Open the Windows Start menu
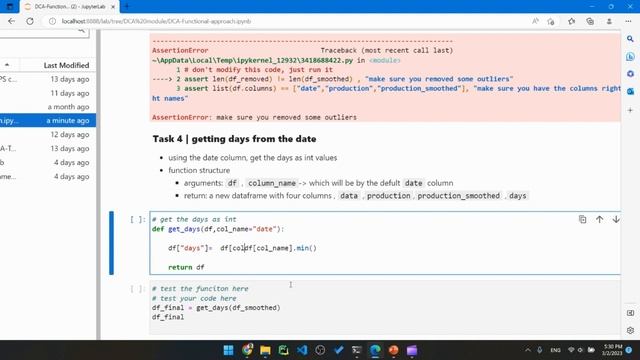Viewport: 640px width, 360px height. click(x=229, y=350)
